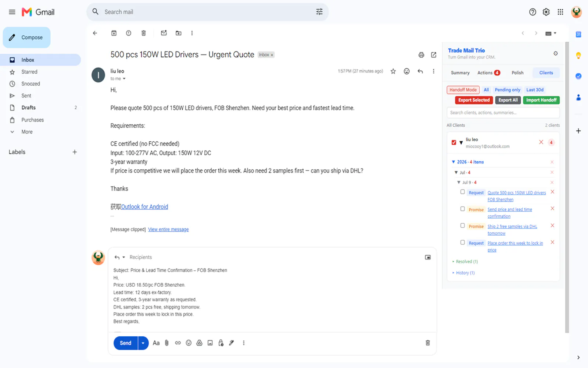Click the Import Handoff button

point(541,100)
